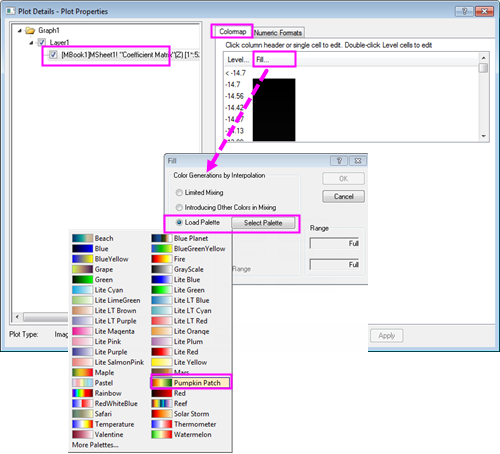500x454 pixels.
Task: Click the Fire palette swatch
Action: coord(162,259)
